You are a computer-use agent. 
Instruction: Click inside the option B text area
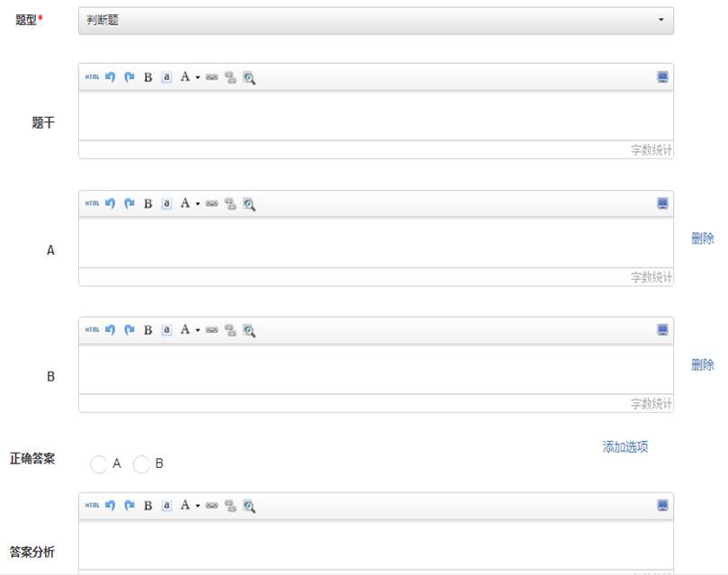[375, 369]
